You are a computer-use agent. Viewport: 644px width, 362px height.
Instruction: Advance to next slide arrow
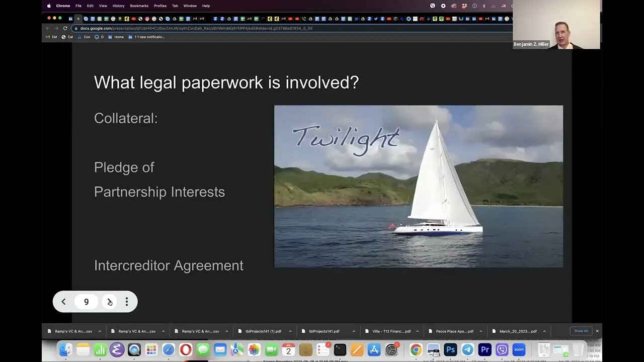[110, 302]
